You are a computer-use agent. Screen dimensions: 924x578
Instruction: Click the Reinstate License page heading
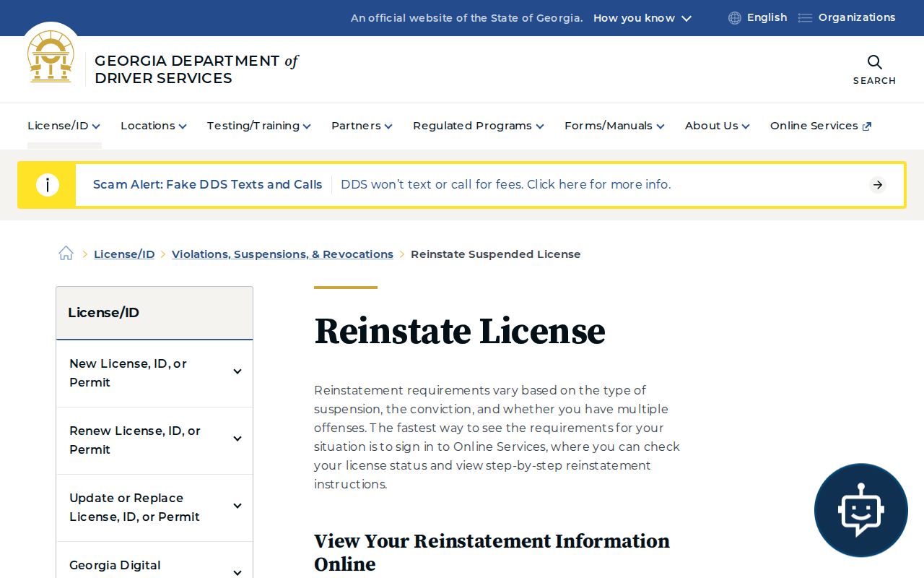click(460, 331)
